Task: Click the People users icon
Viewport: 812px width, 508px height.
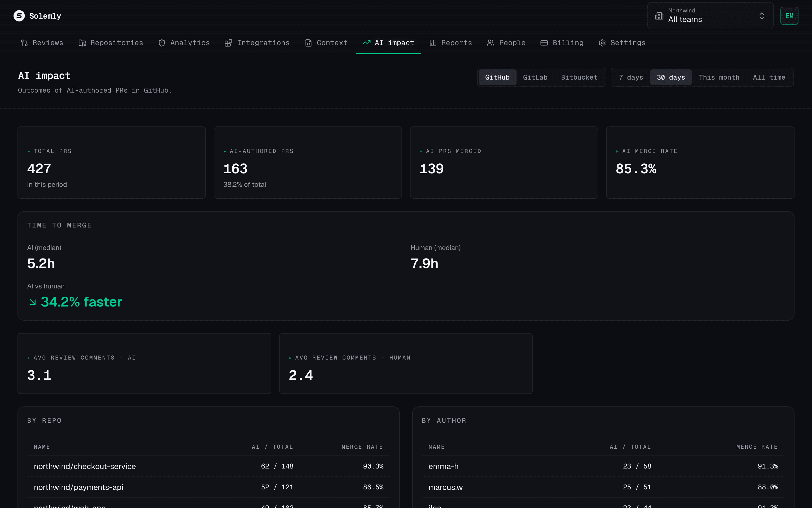Action: (491, 43)
